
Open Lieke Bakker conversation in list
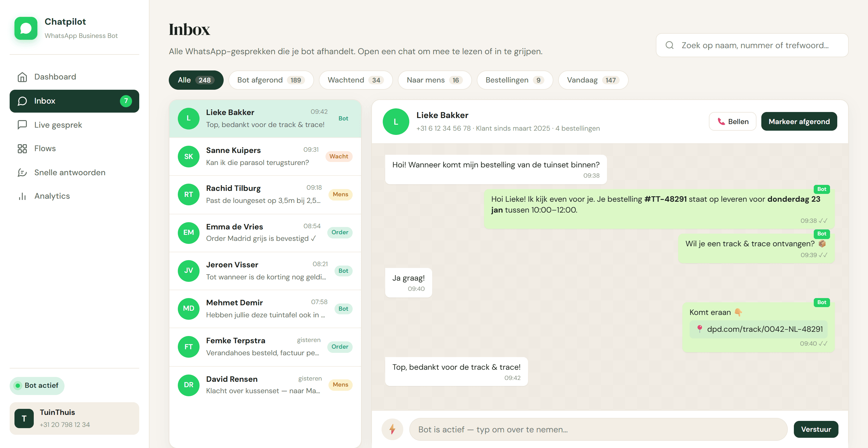tap(265, 119)
